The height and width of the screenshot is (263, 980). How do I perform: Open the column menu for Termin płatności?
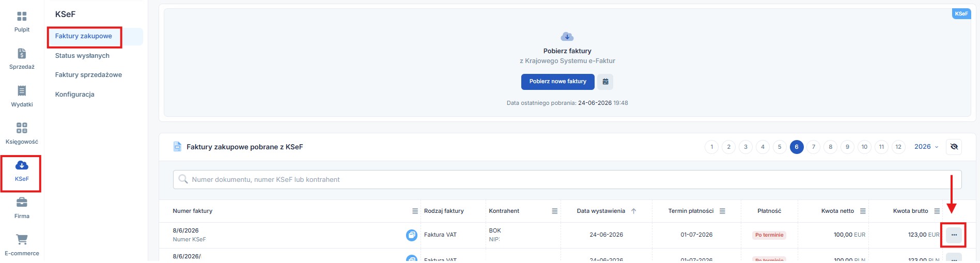point(722,211)
